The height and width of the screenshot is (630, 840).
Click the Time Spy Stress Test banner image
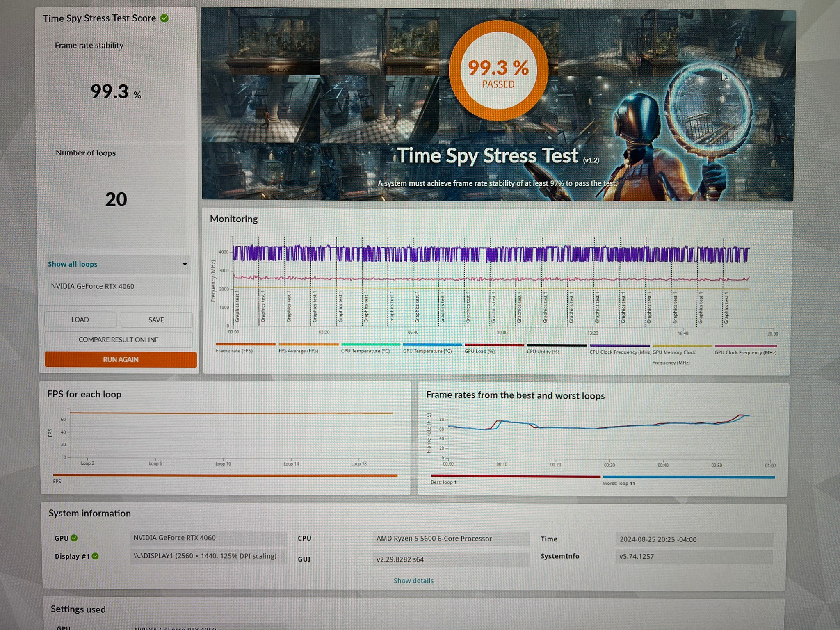click(497, 105)
